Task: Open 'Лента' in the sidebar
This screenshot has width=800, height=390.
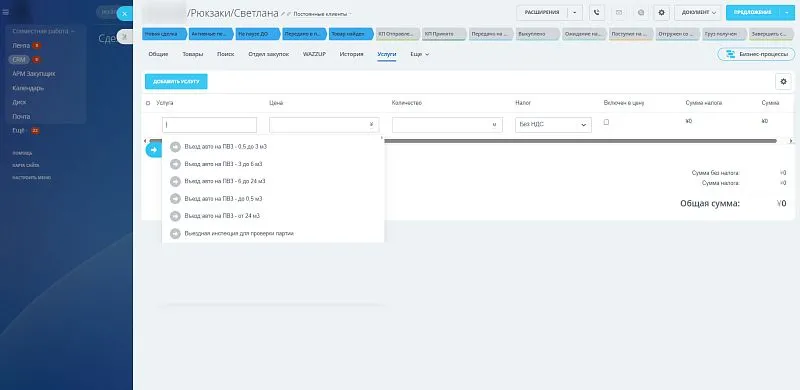Action: tap(21, 45)
